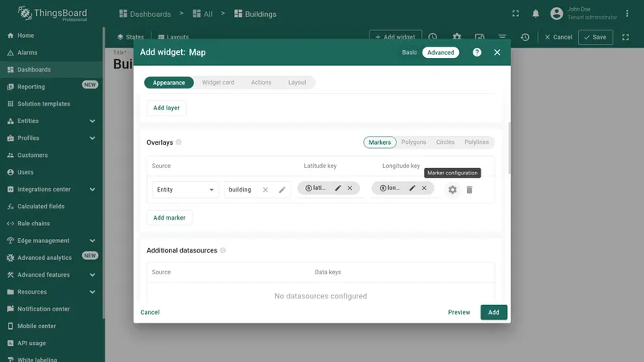Edit the building alias pencil icon
The image size is (644, 362).
pos(283,190)
